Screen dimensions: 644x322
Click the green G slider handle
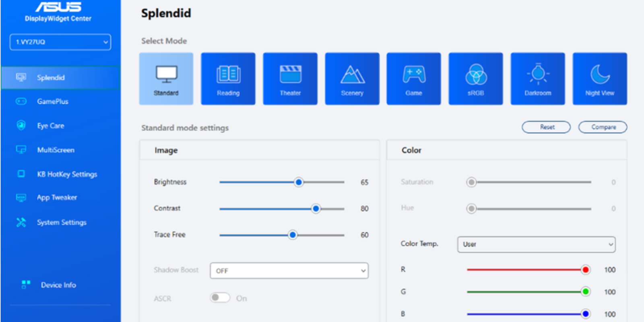click(x=586, y=292)
